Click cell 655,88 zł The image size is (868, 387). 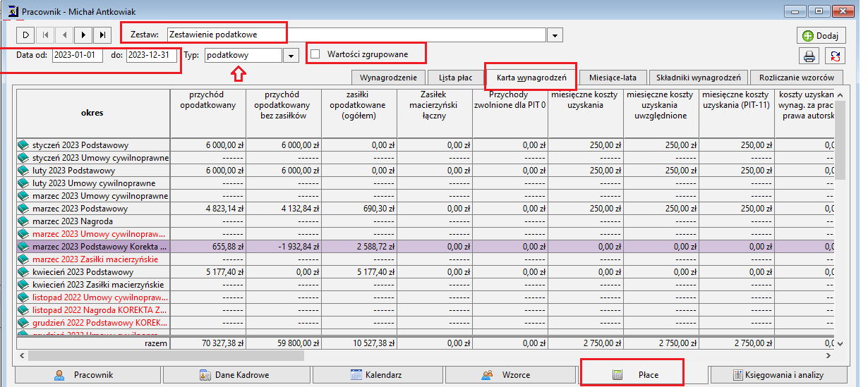click(207, 247)
